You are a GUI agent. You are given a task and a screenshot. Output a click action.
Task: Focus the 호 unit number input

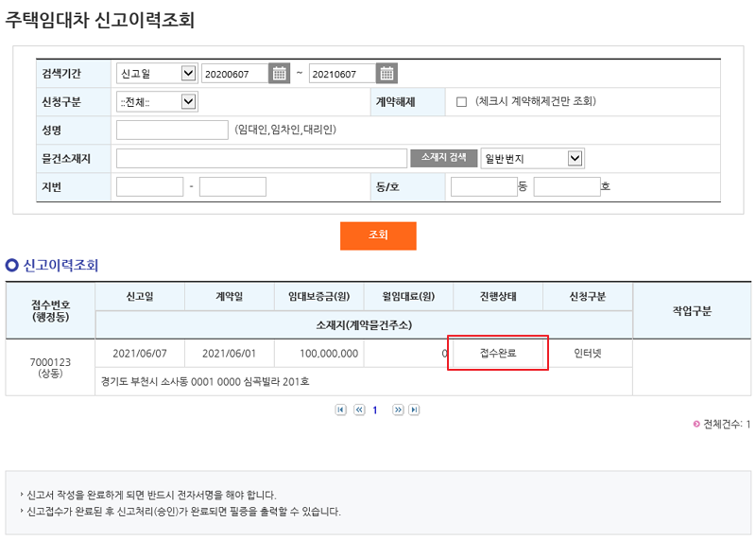(x=567, y=186)
